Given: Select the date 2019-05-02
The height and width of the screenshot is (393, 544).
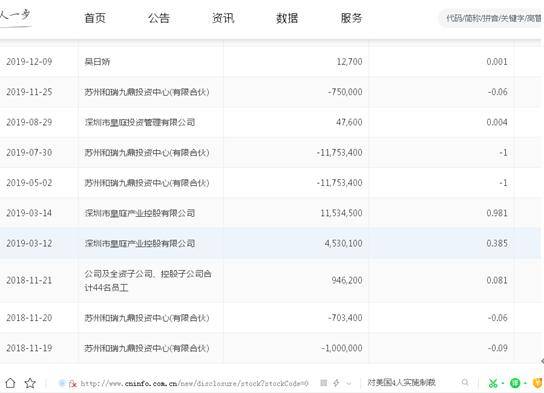Looking at the screenshot, I should (29, 182).
